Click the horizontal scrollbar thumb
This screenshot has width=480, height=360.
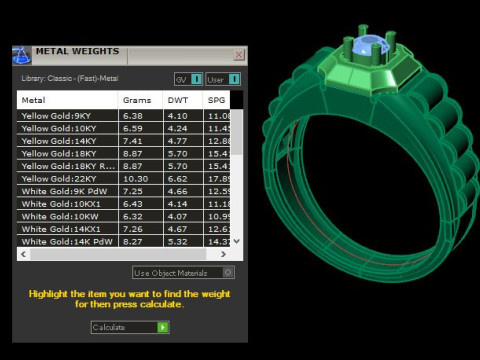click(118, 254)
